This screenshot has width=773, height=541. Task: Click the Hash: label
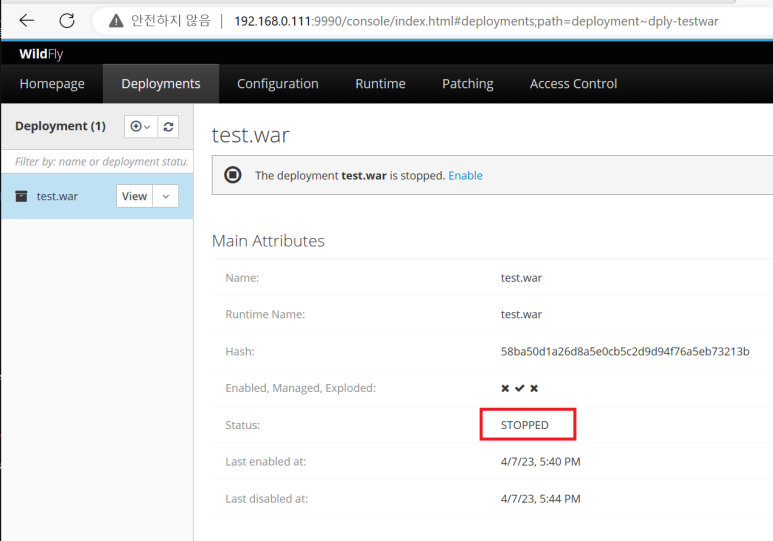(x=240, y=351)
